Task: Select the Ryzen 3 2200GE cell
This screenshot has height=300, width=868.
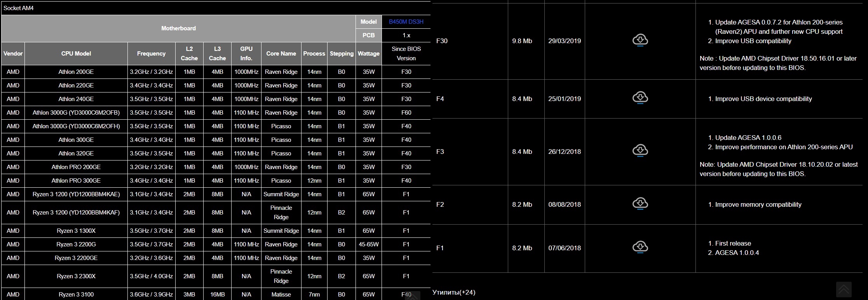Action: 76,258
